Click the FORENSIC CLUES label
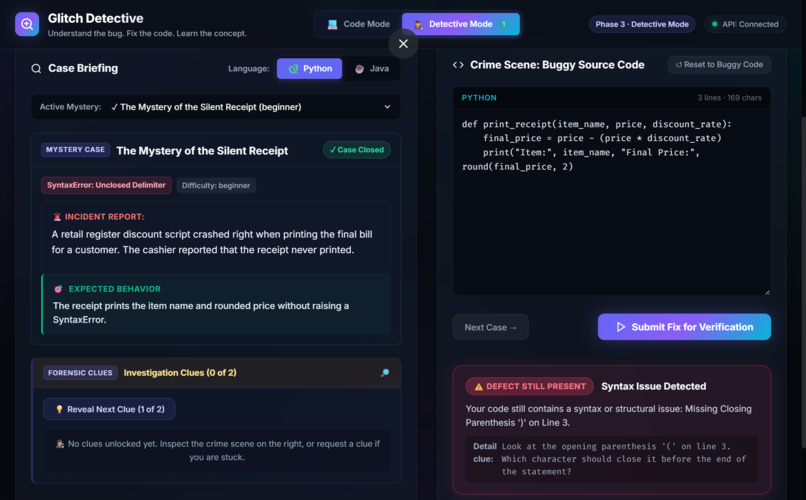 pyautogui.click(x=80, y=373)
